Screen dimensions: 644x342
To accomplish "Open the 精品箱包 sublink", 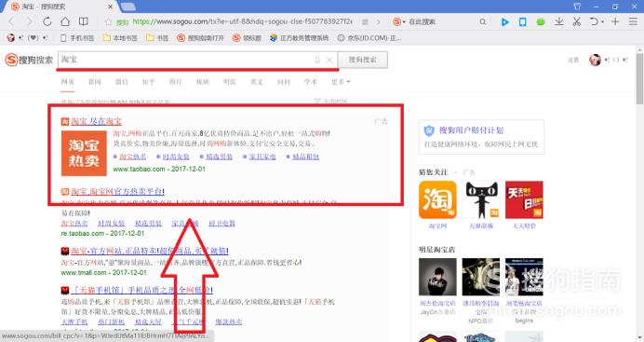I will pyautogui.click(x=305, y=157).
